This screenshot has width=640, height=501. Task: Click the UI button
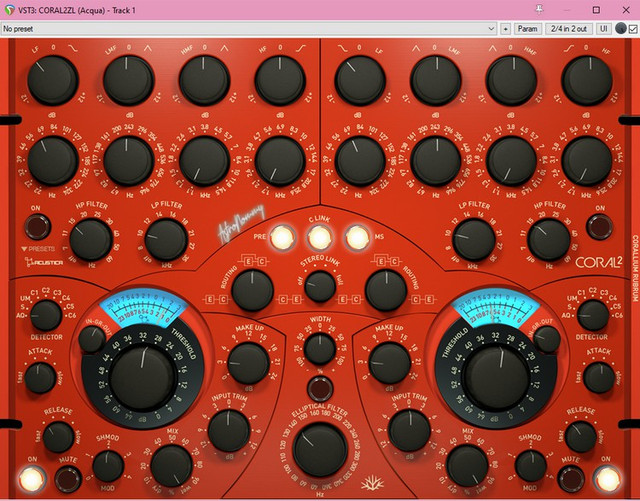(604, 29)
